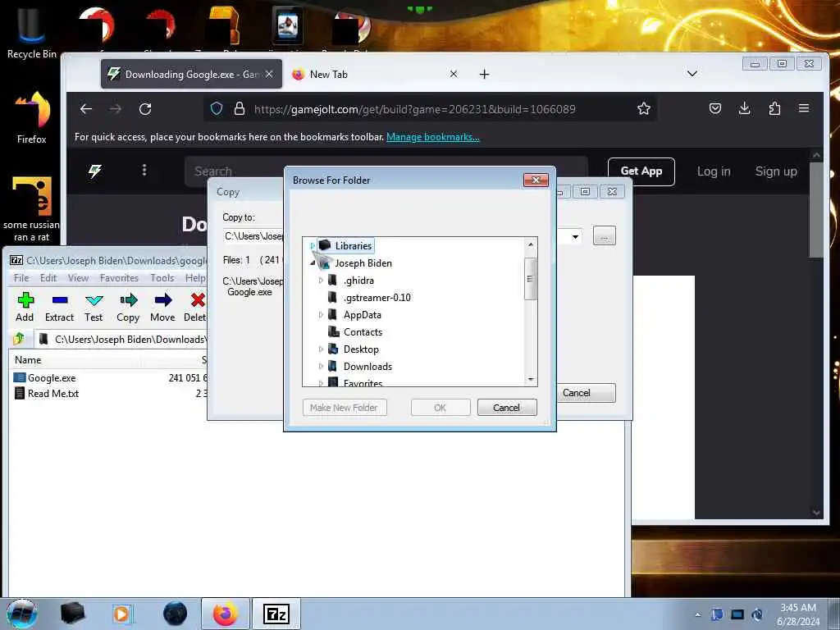Show site security padlock info

[240, 109]
